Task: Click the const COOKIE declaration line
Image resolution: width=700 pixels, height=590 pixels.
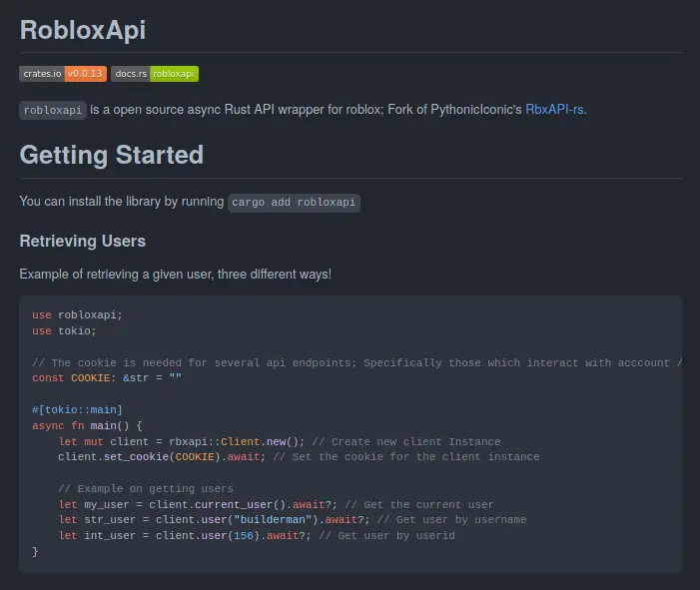Action: [x=108, y=378]
